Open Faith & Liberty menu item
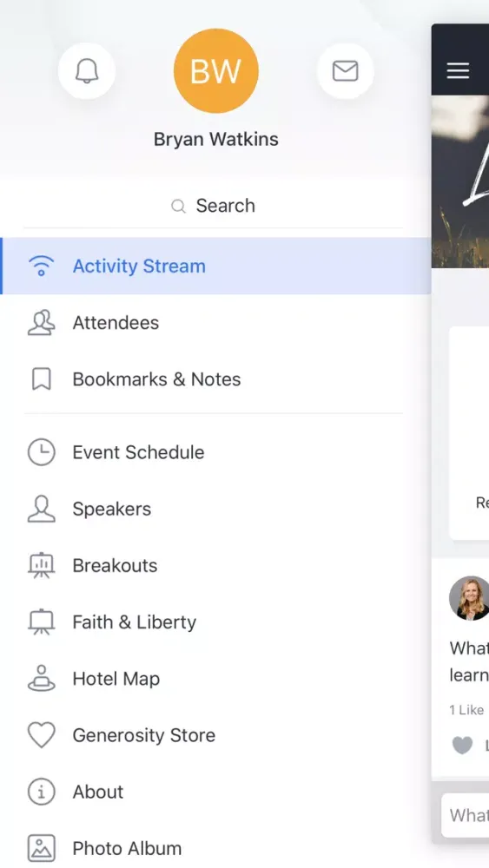The height and width of the screenshot is (868, 489). (x=216, y=621)
